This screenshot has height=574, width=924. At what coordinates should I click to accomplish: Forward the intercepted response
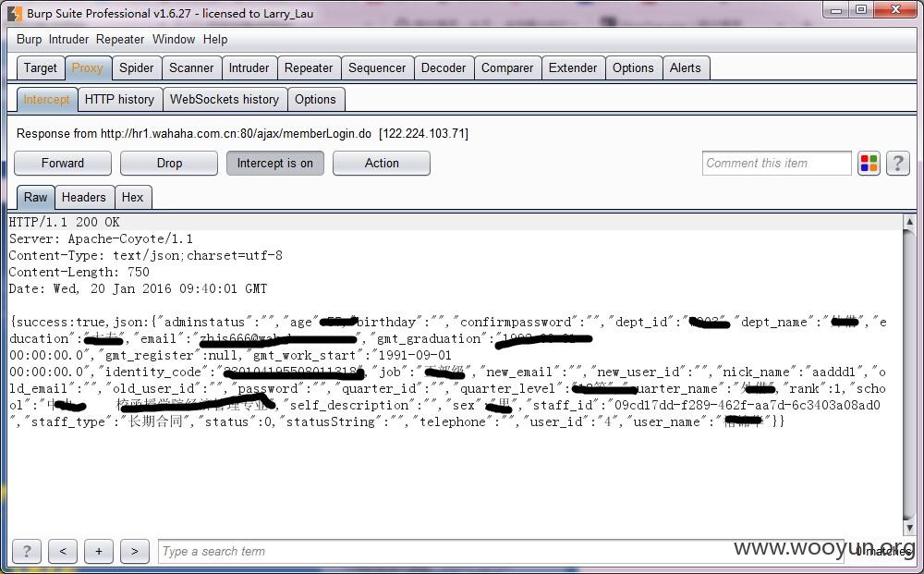click(x=63, y=164)
